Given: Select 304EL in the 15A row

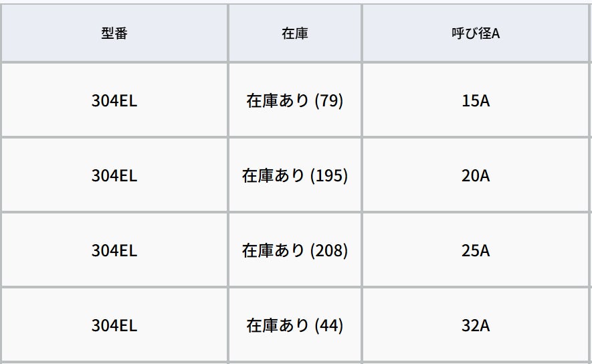Looking at the screenshot, I should point(114,101).
